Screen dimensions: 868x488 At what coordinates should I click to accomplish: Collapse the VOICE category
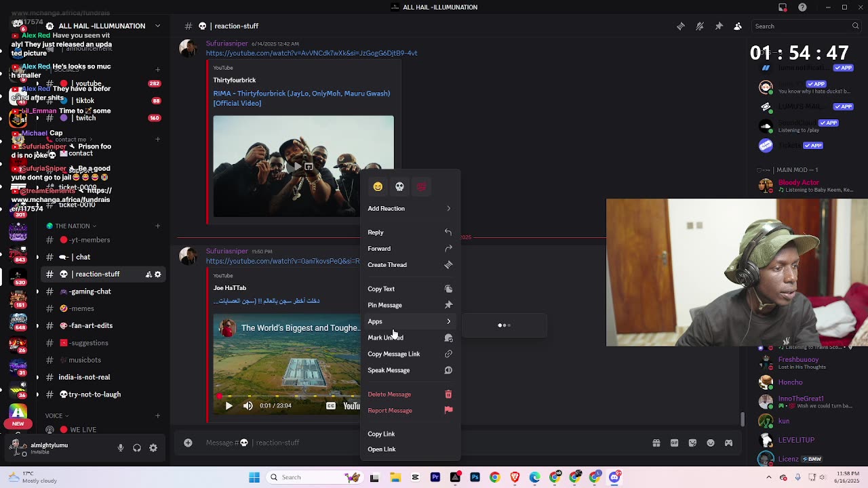click(56, 415)
